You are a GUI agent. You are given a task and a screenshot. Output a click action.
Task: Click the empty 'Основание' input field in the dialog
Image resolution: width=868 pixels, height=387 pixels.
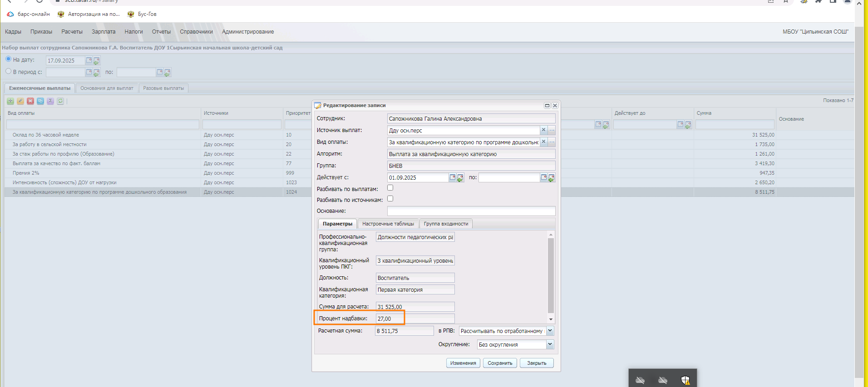[x=471, y=211]
